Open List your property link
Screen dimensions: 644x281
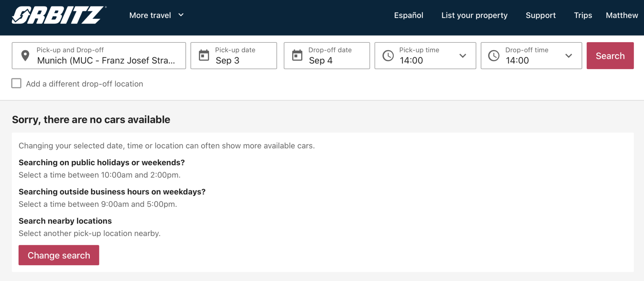[474, 15]
